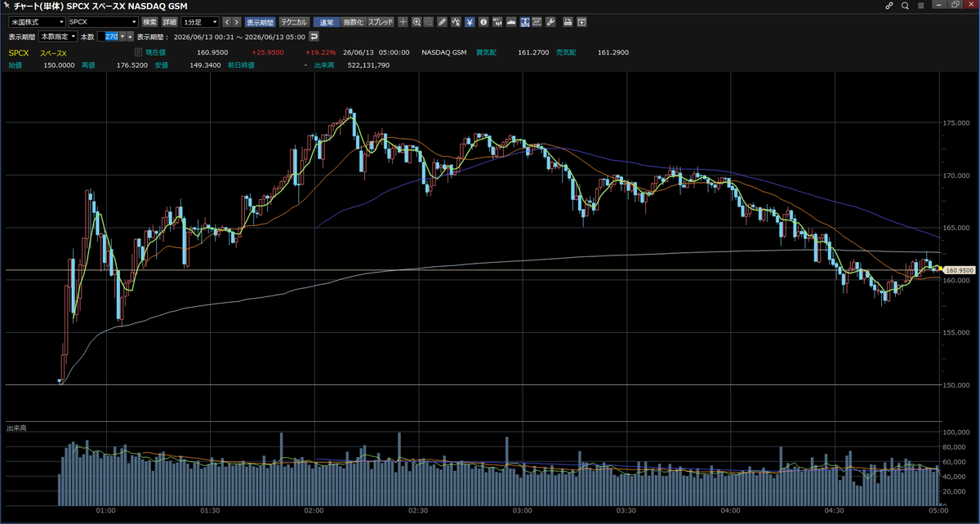Click the 02:00 time axis label

(314, 510)
